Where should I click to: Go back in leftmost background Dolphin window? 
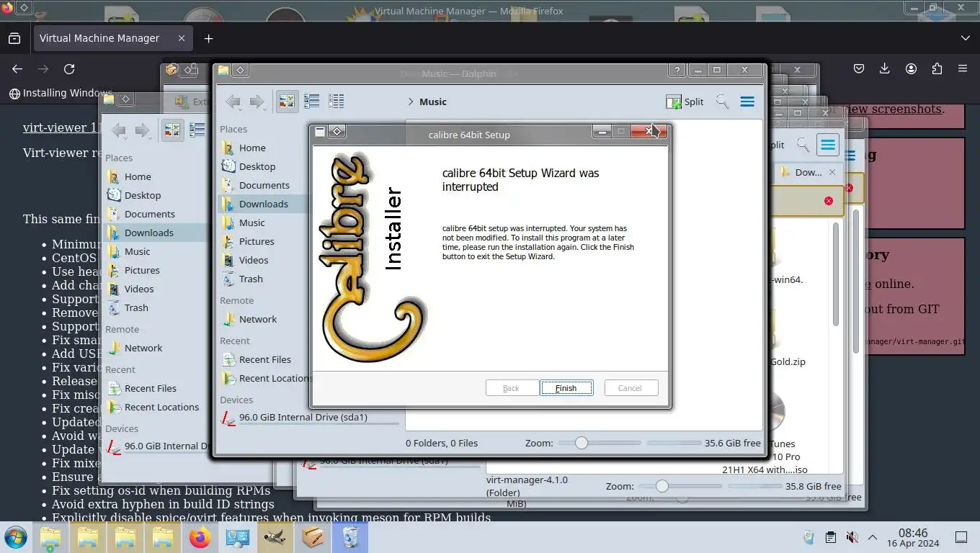pyautogui.click(x=119, y=130)
